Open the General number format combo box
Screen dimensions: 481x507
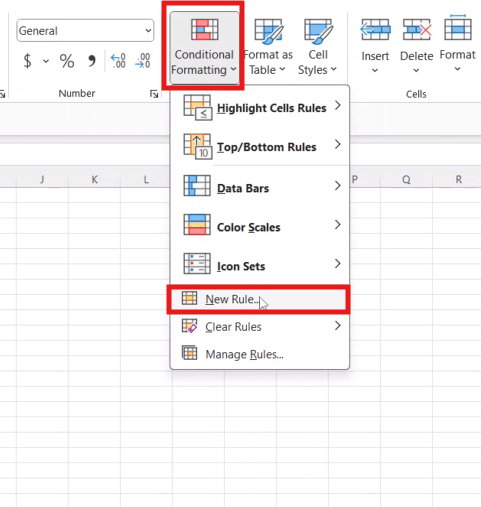(85, 31)
